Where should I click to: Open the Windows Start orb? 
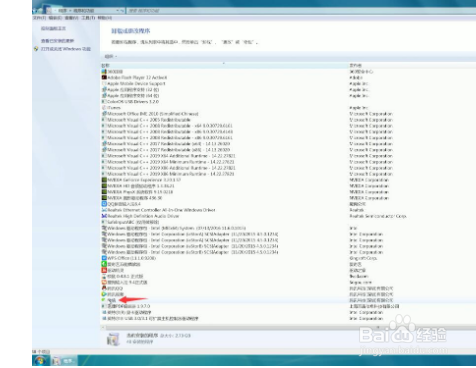coord(40,361)
